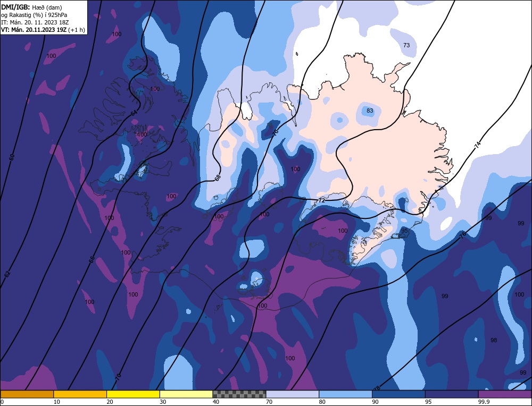Click the '74' contour label
Screen dimensions: 532x406
pos(477,145)
